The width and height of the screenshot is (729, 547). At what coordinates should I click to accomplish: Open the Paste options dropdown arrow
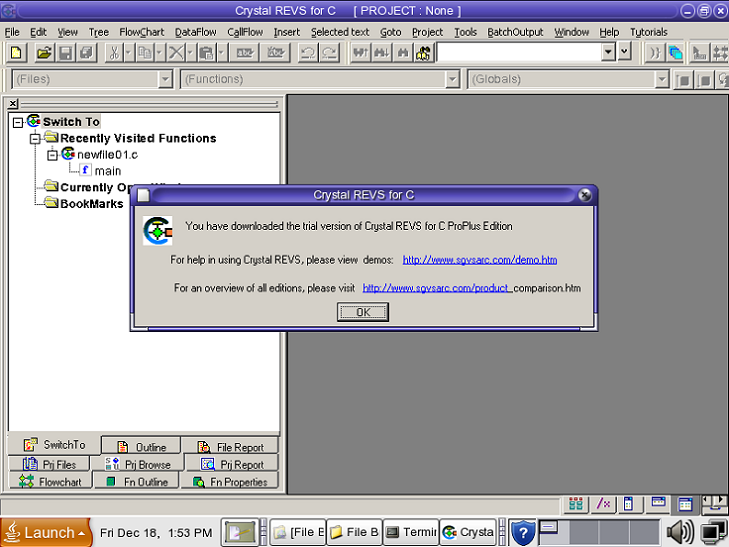click(x=222, y=53)
